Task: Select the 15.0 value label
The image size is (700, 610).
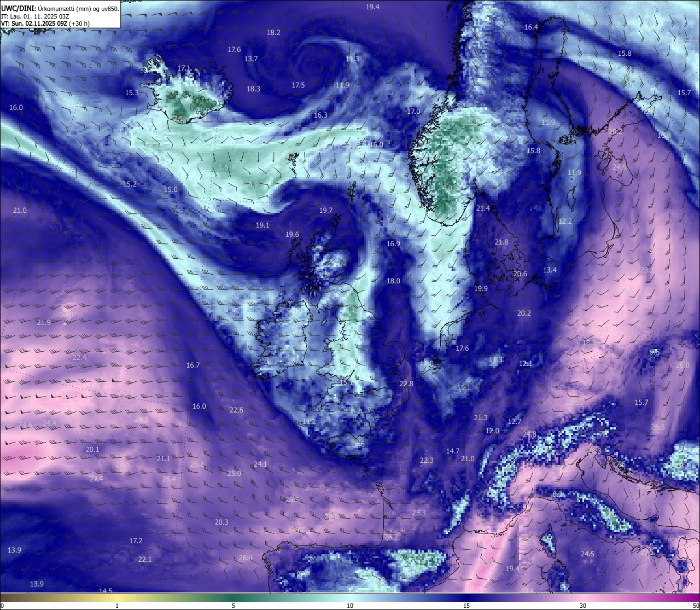Action: pyautogui.click(x=171, y=189)
